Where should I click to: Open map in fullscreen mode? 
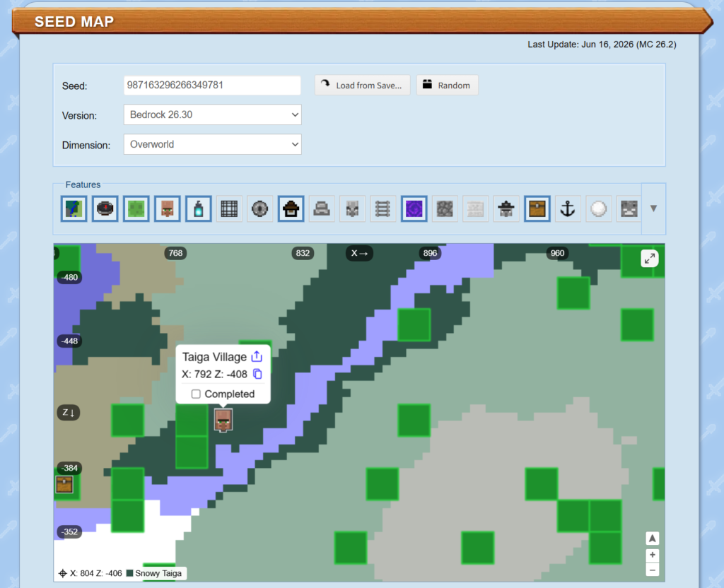coord(650,259)
